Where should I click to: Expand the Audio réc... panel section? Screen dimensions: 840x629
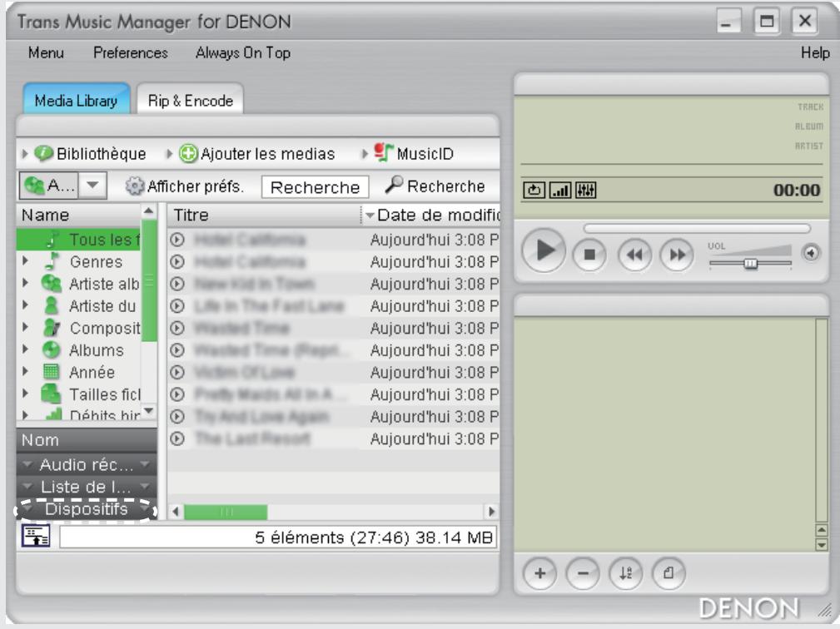coord(87,464)
